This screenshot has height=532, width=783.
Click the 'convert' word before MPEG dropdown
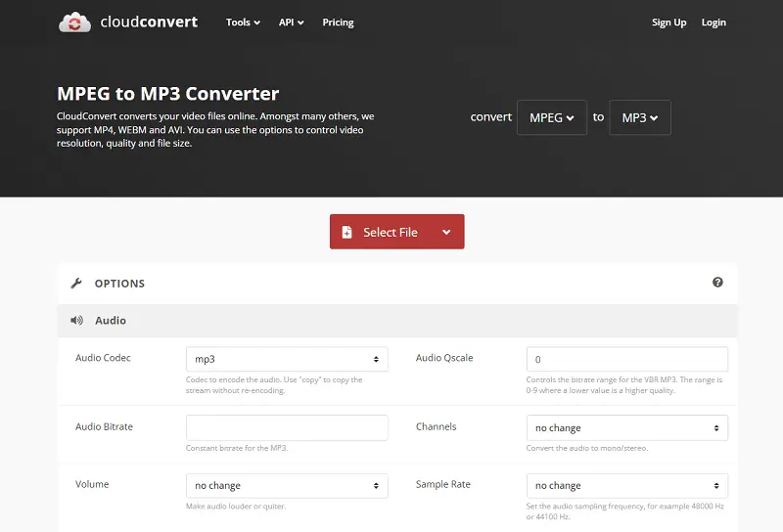(x=491, y=117)
